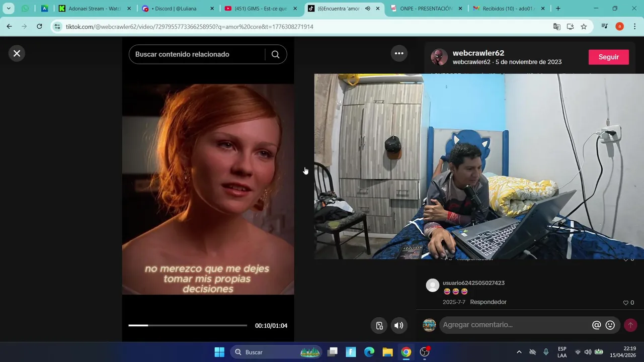Open webcrawler62 profile avatar
The width and height of the screenshot is (644, 362).
click(x=439, y=57)
